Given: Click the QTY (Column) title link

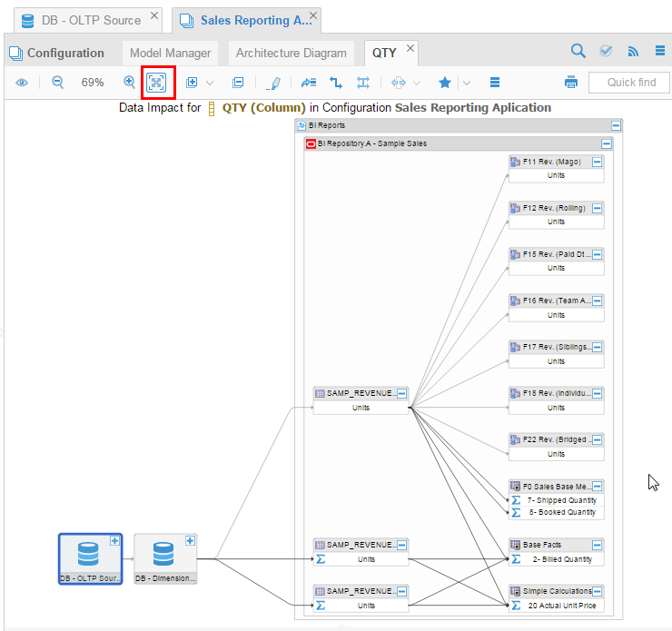Looking at the screenshot, I should [263, 107].
